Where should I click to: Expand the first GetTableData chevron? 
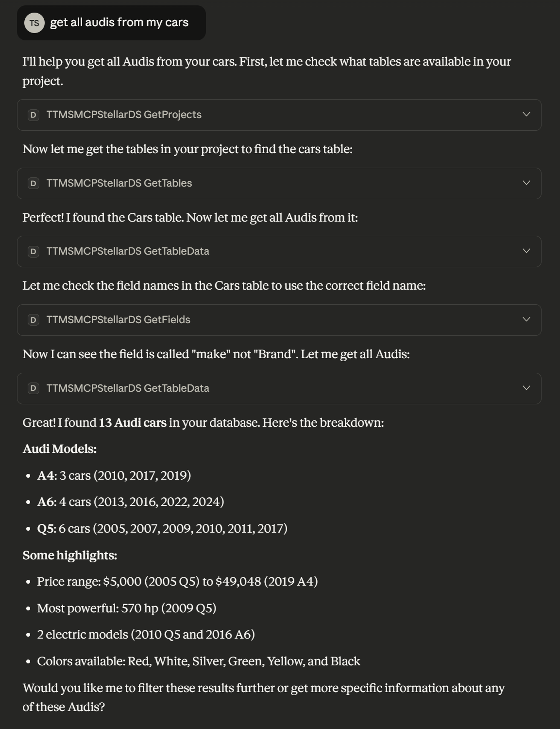(526, 251)
